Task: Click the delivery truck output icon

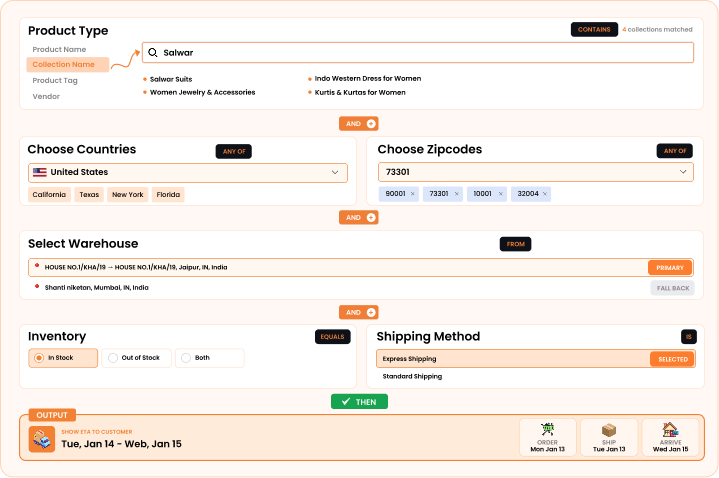Action: (x=42, y=439)
